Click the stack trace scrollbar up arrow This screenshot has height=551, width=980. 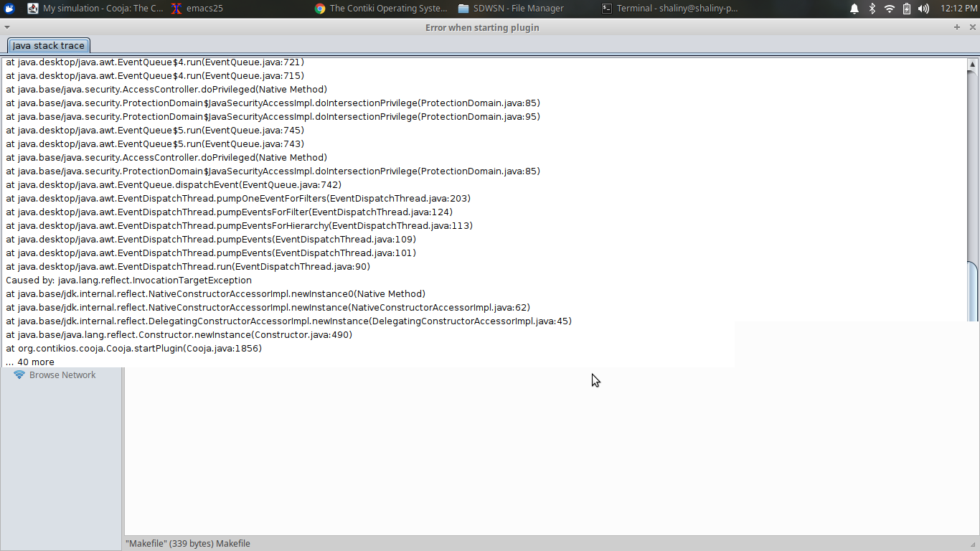973,65
